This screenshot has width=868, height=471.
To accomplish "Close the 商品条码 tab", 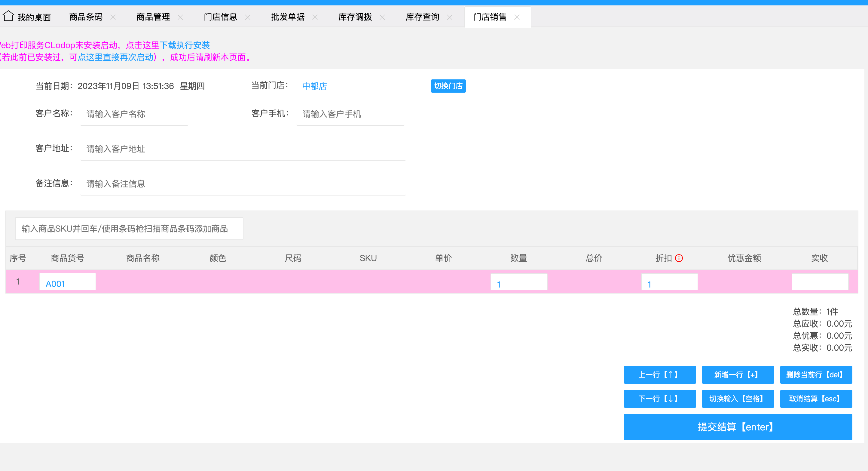I will pos(113,17).
